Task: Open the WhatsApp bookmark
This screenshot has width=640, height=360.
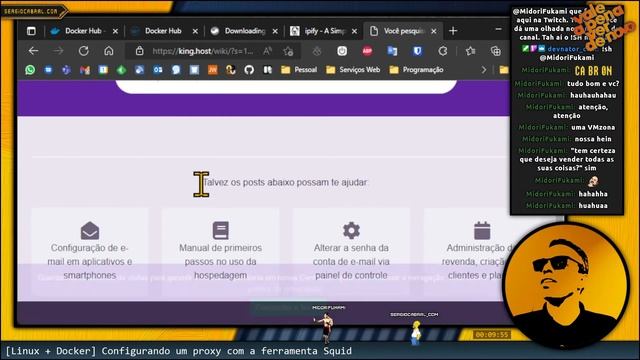Action: [30, 70]
